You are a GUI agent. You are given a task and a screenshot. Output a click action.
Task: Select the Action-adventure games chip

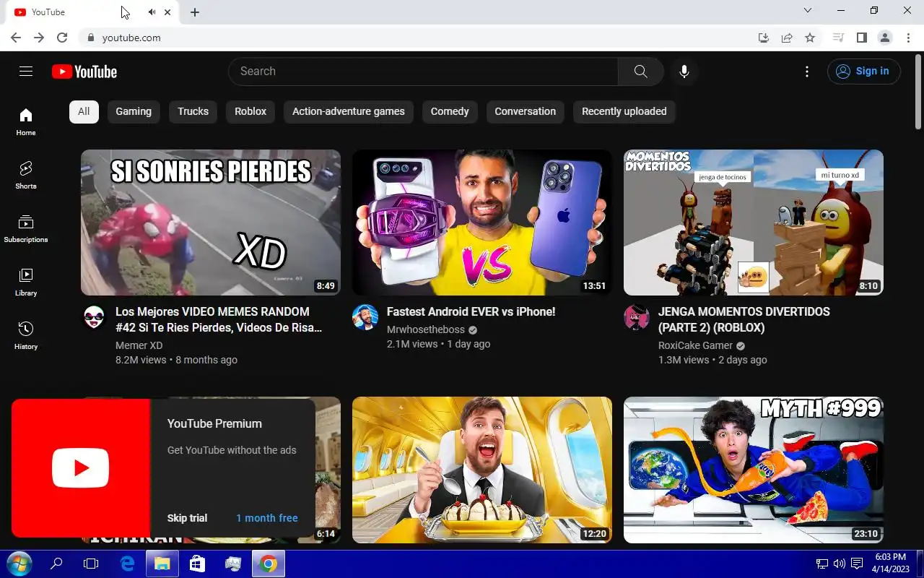click(349, 111)
